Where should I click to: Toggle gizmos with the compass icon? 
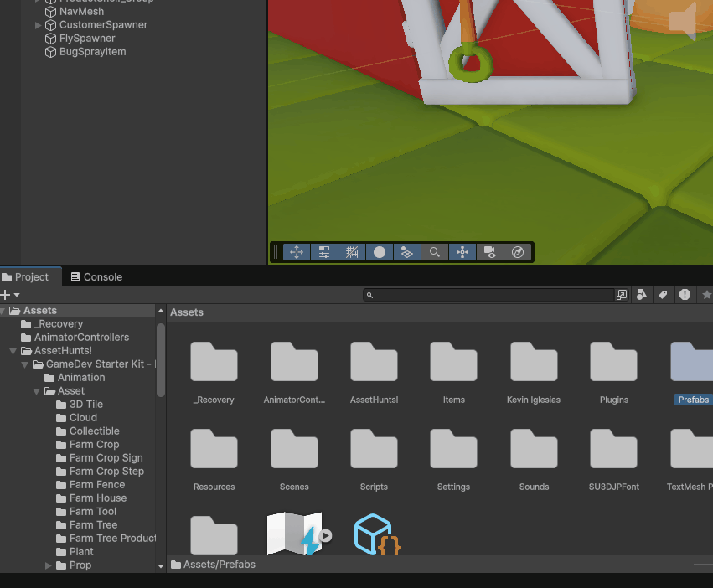click(x=518, y=252)
